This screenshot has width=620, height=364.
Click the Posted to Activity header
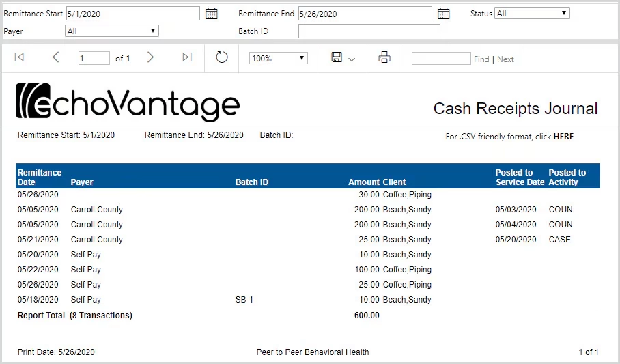point(567,178)
